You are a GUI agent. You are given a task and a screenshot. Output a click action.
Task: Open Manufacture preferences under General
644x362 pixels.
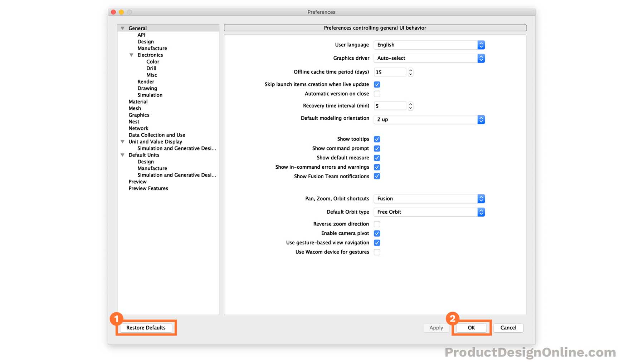152,48
